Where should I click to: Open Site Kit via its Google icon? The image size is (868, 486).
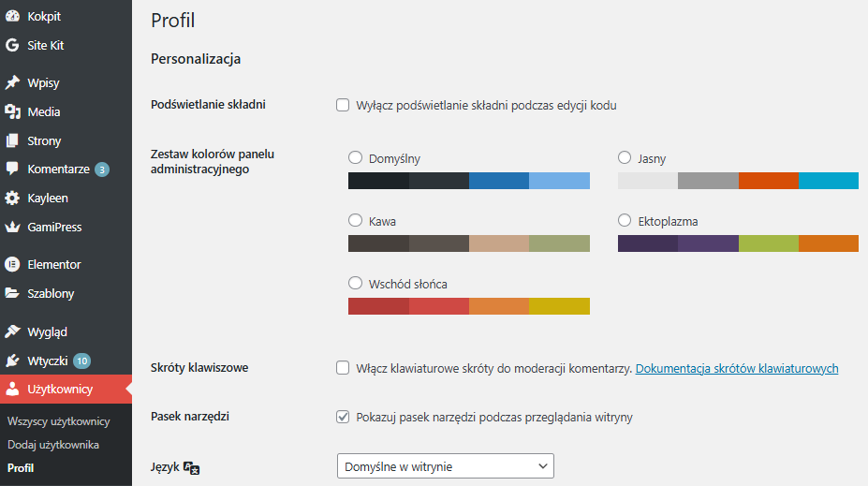12,45
